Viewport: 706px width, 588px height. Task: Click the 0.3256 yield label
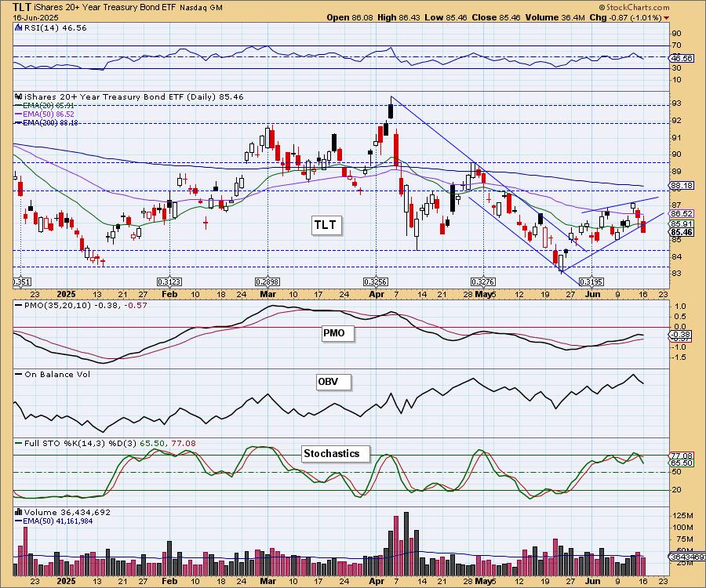click(375, 282)
